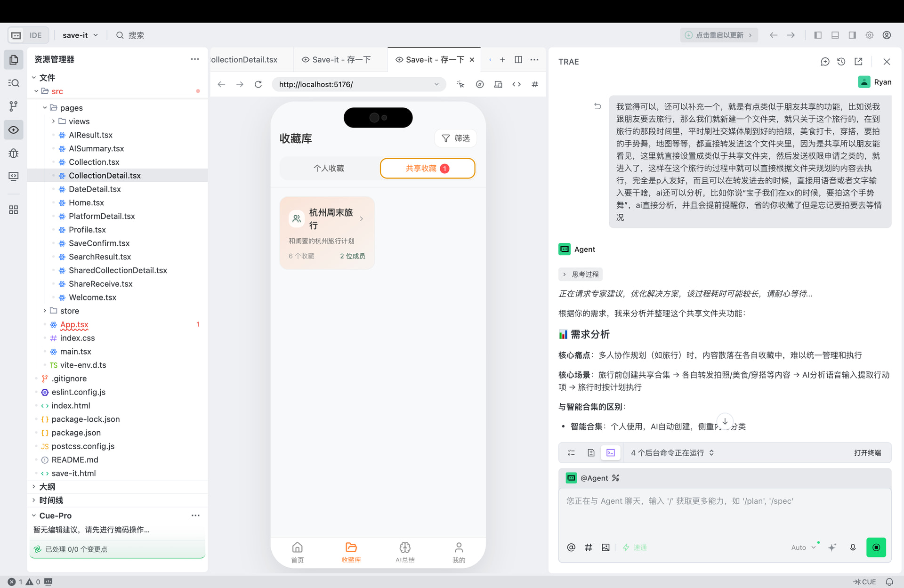904x588 pixels.
Task: Open the Auto model selector dropdown
Action: pyautogui.click(x=804, y=548)
